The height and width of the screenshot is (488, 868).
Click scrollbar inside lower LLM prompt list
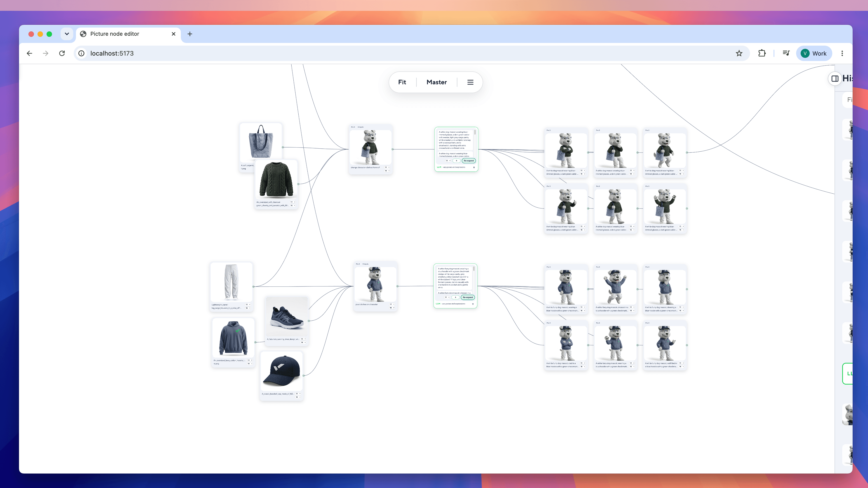pos(474,269)
